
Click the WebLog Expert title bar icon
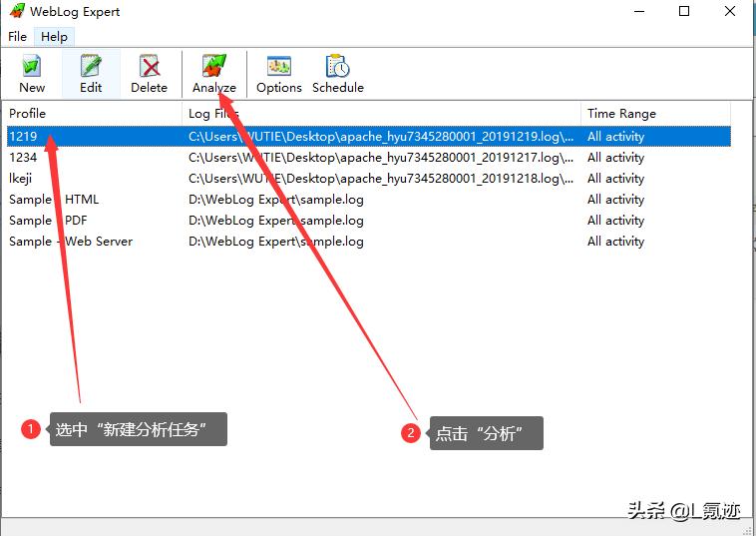coord(17,11)
